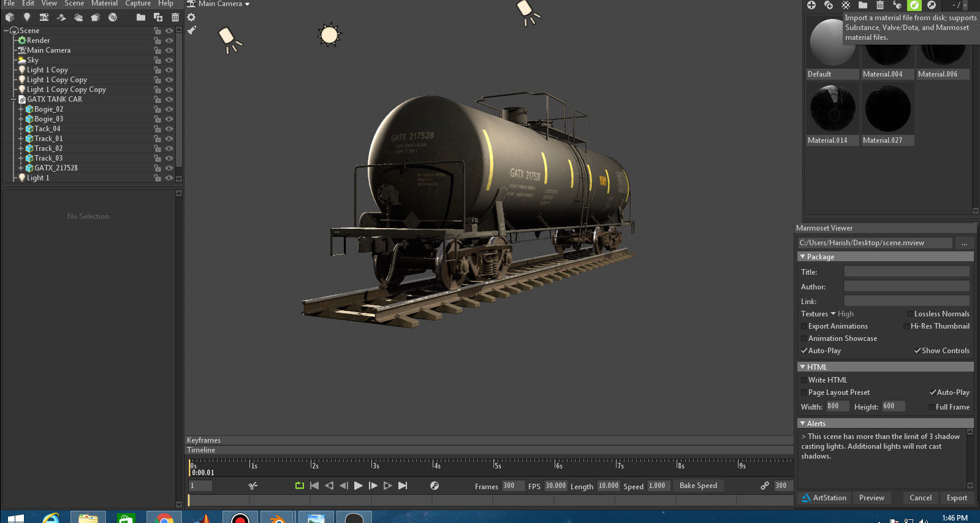Step forward one frame in timeline
This screenshot has height=523, width=980.
373,486
